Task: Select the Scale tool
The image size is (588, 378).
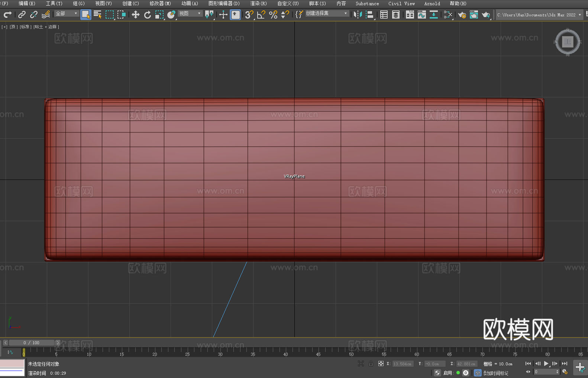Action: [159, 14]
